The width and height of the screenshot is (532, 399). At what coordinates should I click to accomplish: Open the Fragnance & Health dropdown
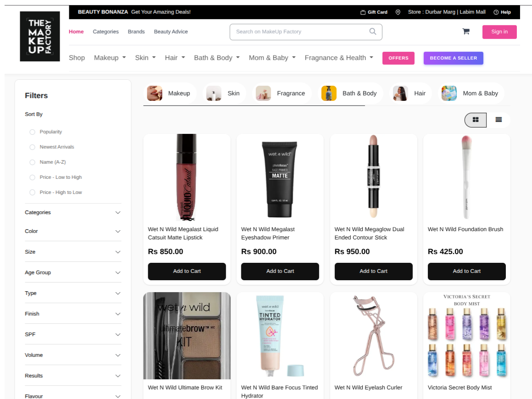point(339,58)
